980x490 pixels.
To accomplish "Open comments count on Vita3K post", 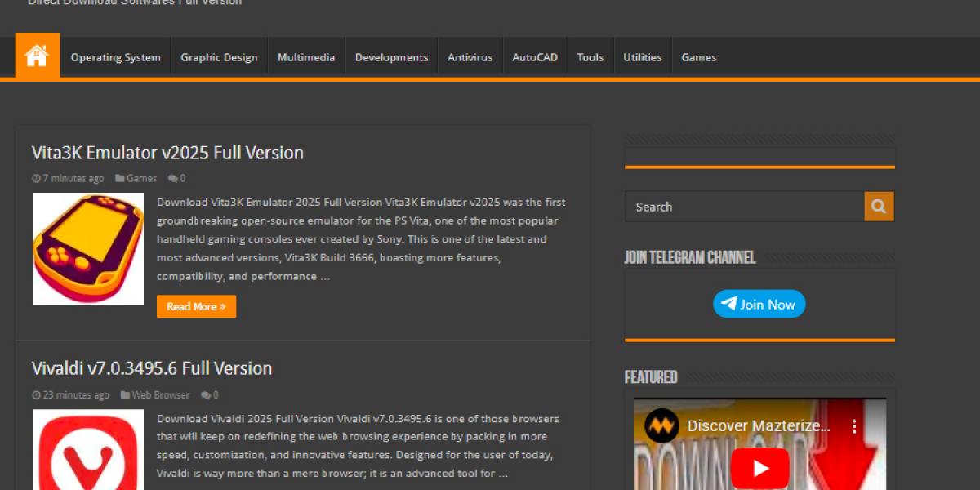I will pos(177,178).
